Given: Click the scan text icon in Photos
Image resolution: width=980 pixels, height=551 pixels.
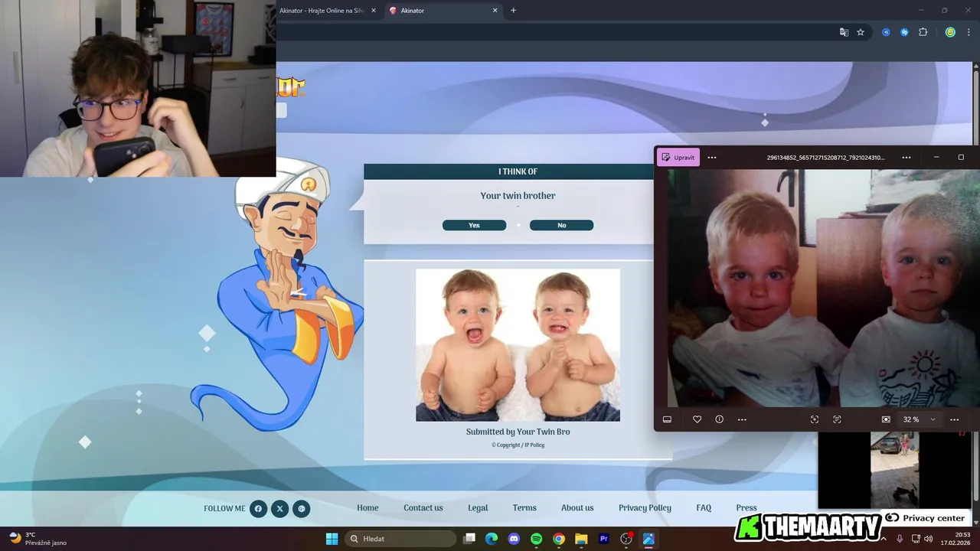Looking at the screenshot, I should (x=837, y=419).
